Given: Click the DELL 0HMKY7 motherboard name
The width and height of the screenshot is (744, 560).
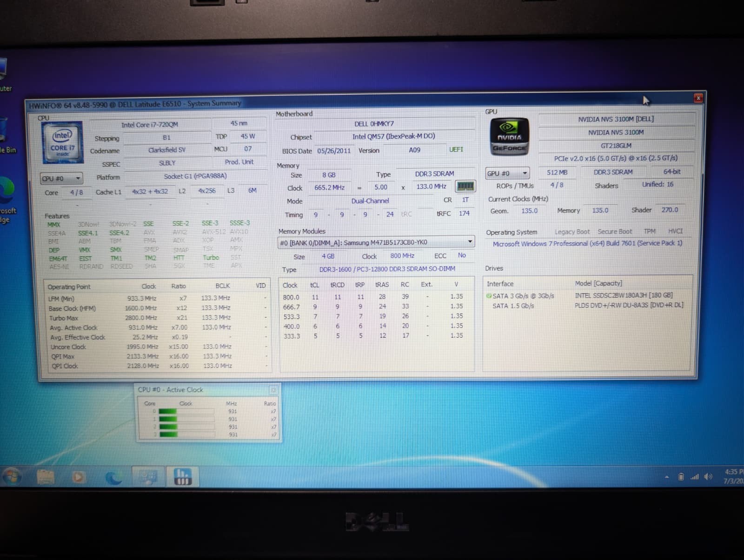Looking at the screenshot, I should 374,124.
